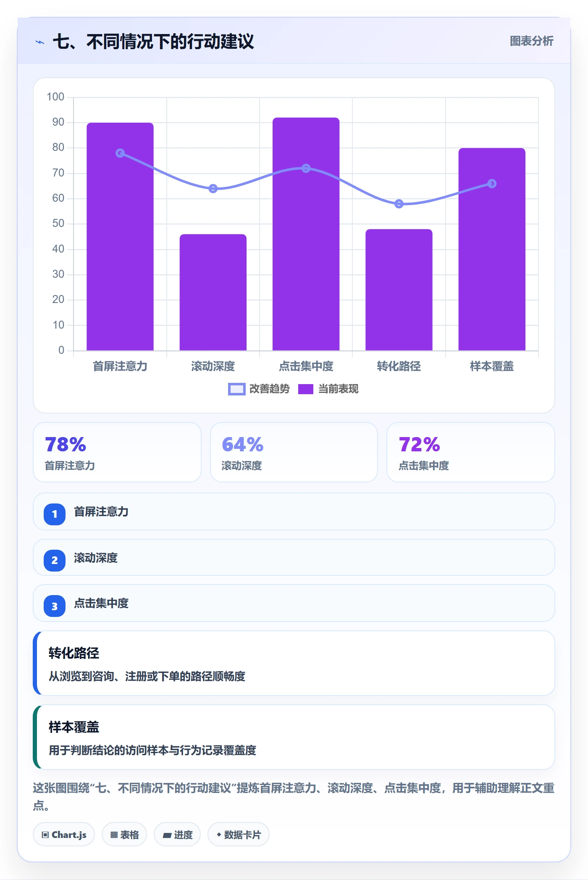The width and height of the screenshot is (588, 880).
Task: Click the 转化路径 purple bar in chart
Action: pos(399,290)
